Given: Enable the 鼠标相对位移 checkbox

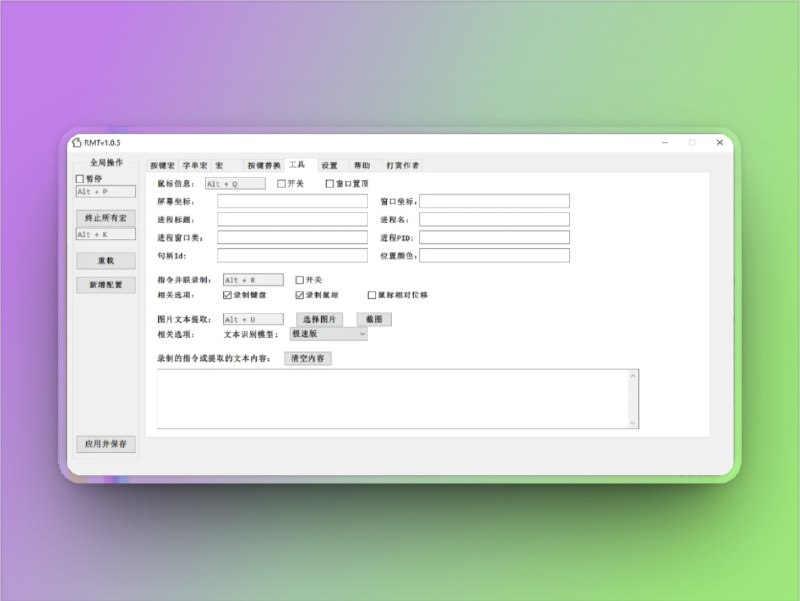Looking at the screenshot, I should [370, 296].
